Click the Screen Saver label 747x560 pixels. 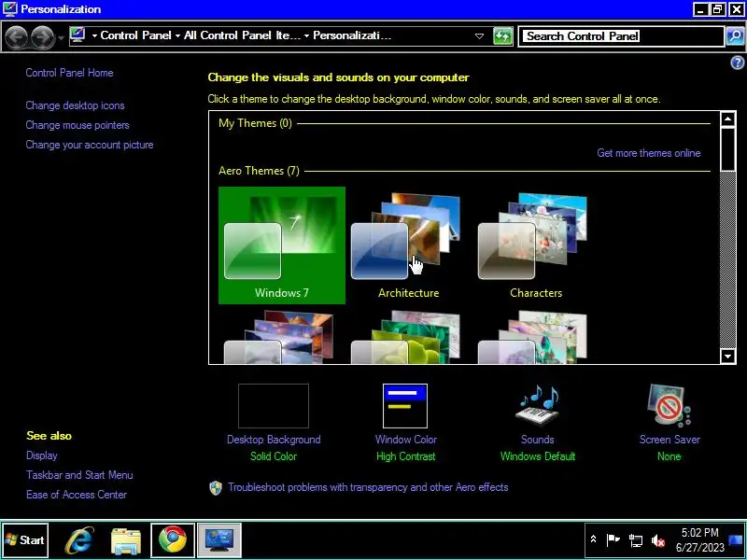tap(669, 440)
